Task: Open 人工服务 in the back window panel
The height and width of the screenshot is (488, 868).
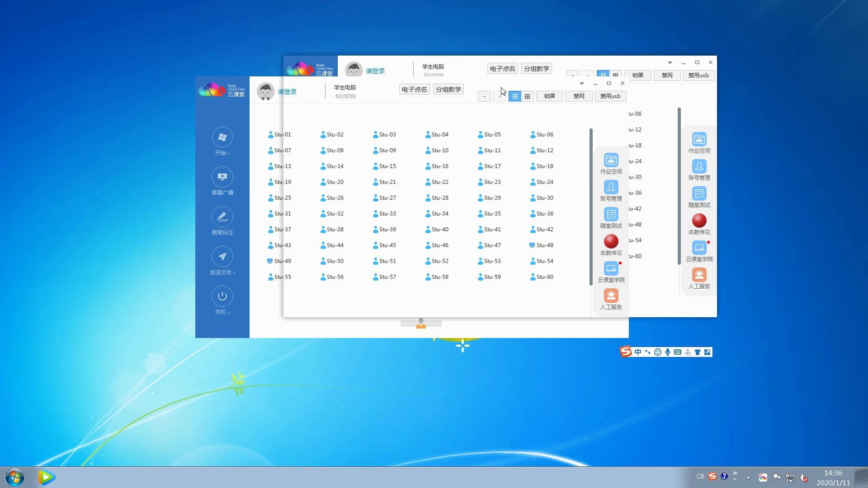Action: 699,278
